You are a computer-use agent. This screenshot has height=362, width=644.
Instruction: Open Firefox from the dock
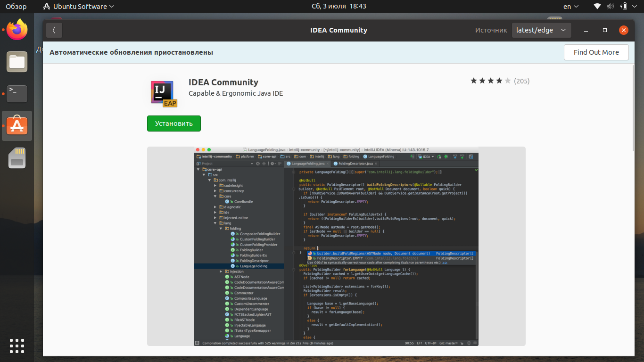tap(17, 30)
